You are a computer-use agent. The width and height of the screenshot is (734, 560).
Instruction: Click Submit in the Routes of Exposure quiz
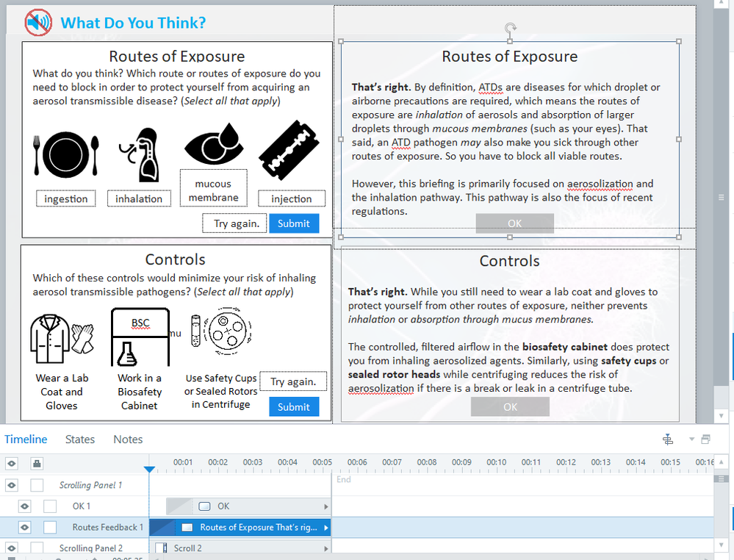coord(294,223)
